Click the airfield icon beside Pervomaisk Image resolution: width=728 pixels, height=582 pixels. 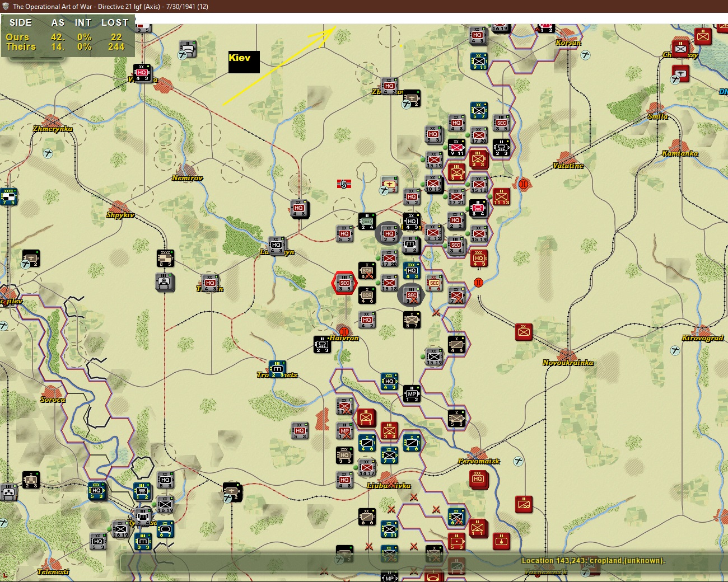point(519,461)
